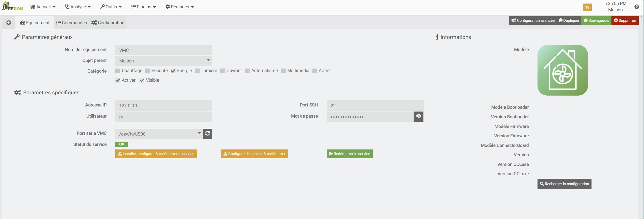Uncheck the Energie category checkbox
Viewport: 644px width, 219px height.
pos(173,71)
